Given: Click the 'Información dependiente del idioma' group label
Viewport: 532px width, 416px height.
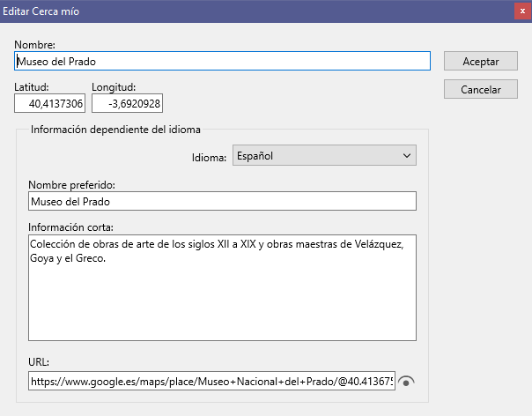Looking at the screenshot, I should click(x=115, y=130).
